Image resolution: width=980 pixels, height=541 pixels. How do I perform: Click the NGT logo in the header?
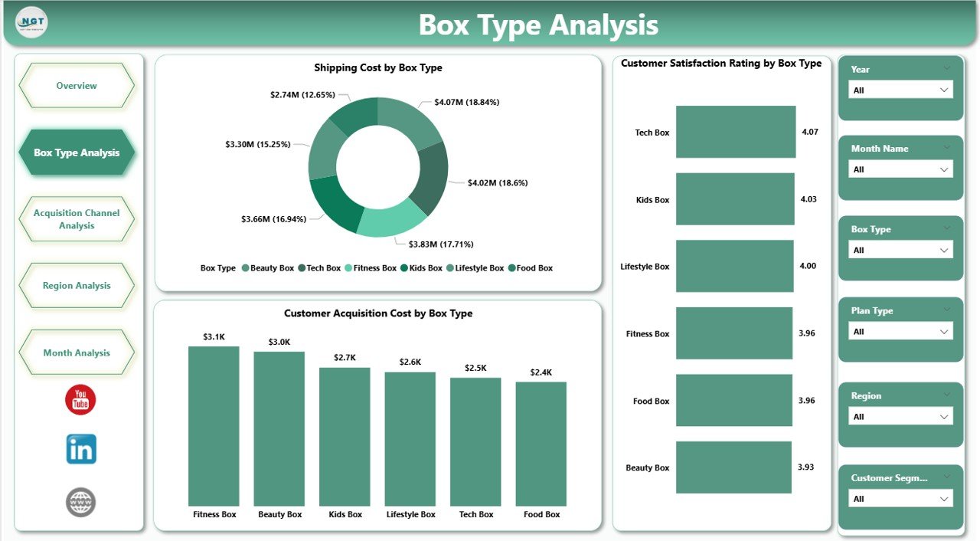(31, 24)
